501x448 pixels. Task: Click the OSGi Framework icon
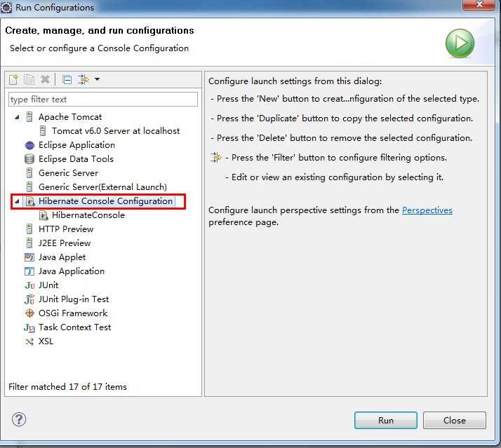coord(29,313)
